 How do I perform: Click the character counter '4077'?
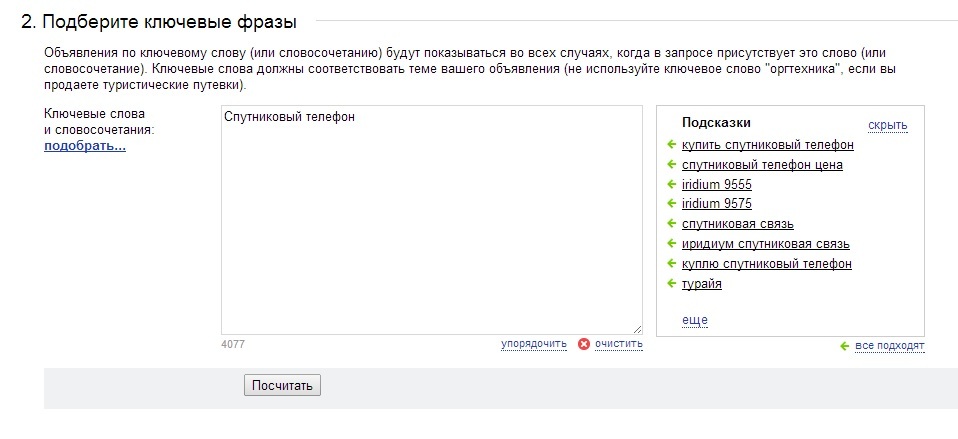tap(233, 344)
